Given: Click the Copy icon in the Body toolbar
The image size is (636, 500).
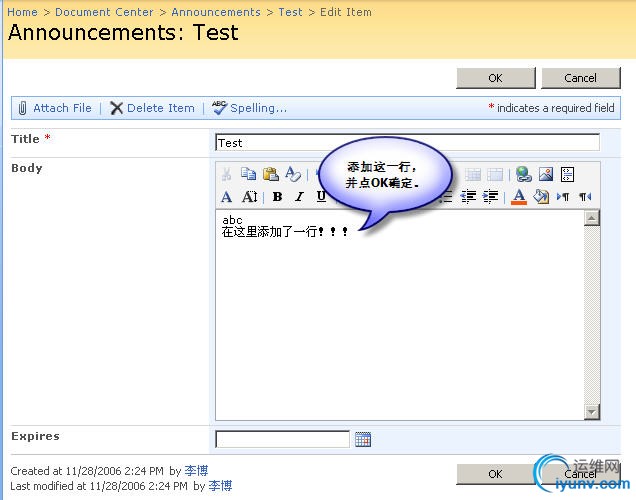Looking at the screenshot, I should tap(248, 174).
